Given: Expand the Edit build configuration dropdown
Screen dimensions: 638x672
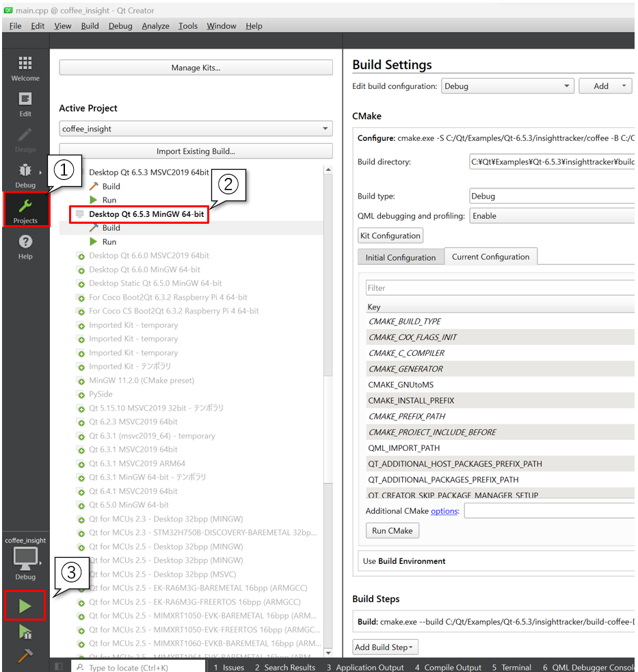Looking at the screenshot, I should 507,86.
